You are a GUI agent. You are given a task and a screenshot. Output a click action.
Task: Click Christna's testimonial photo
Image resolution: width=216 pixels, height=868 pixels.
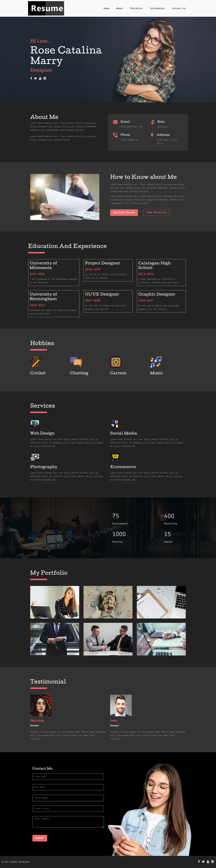[x=41, y=706]
